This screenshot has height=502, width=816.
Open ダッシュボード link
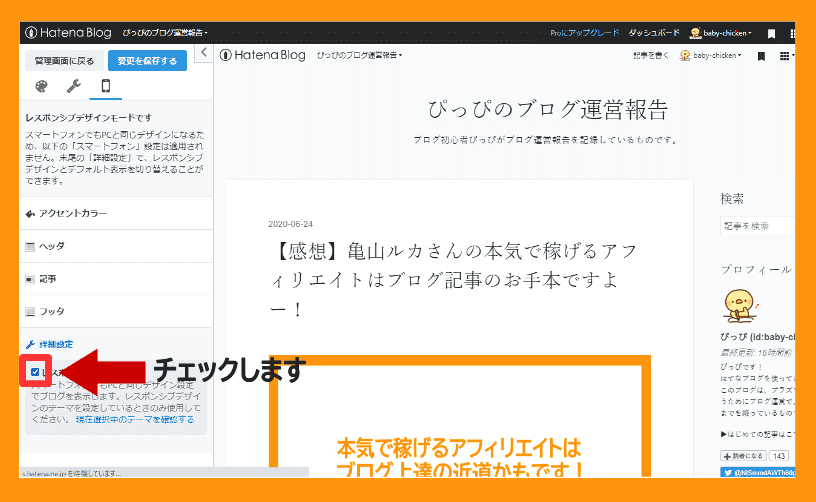654,33
